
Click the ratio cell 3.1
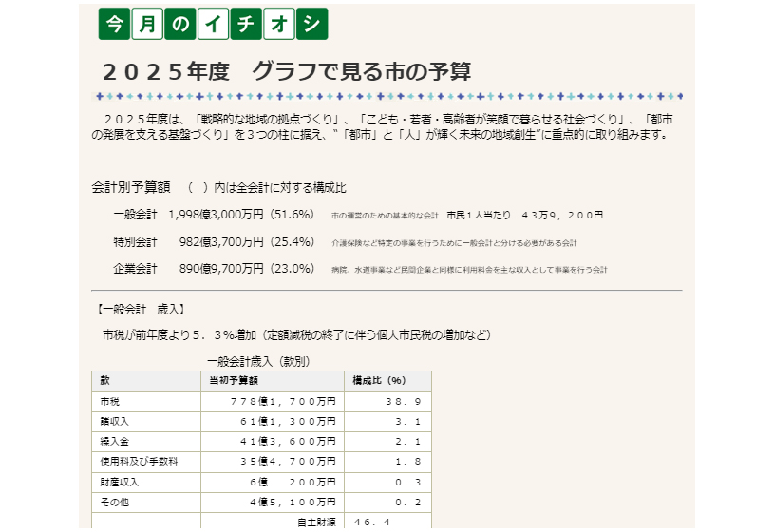click(x=388, y=422)
